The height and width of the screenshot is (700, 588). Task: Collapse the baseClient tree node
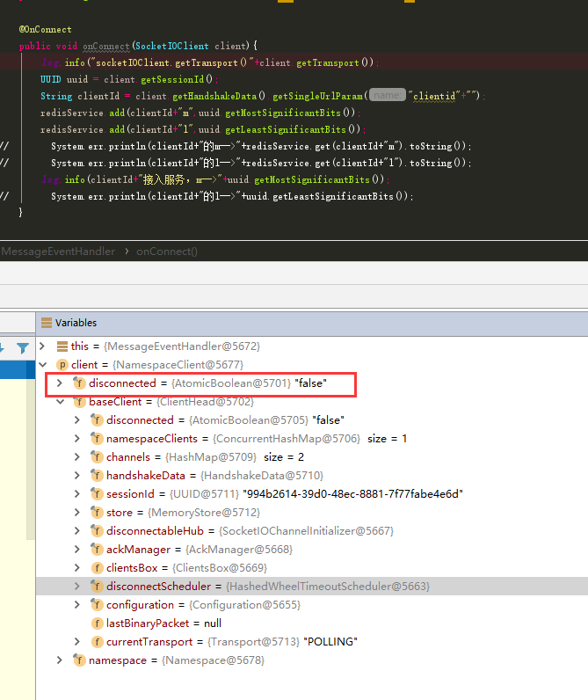(59, 402)
